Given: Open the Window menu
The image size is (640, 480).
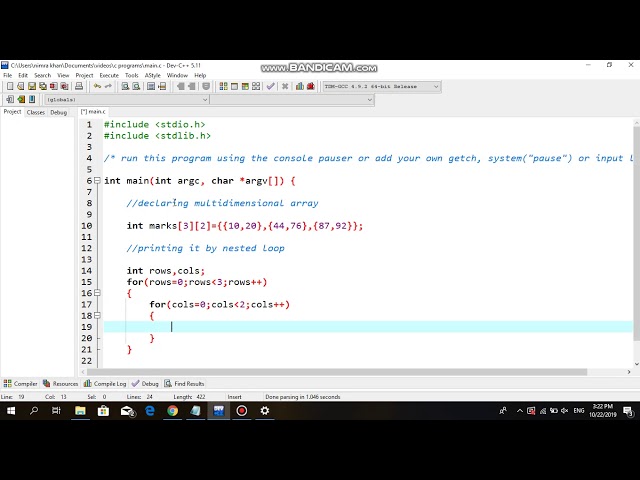Looking at the screenshot, I should coord(177,75).
